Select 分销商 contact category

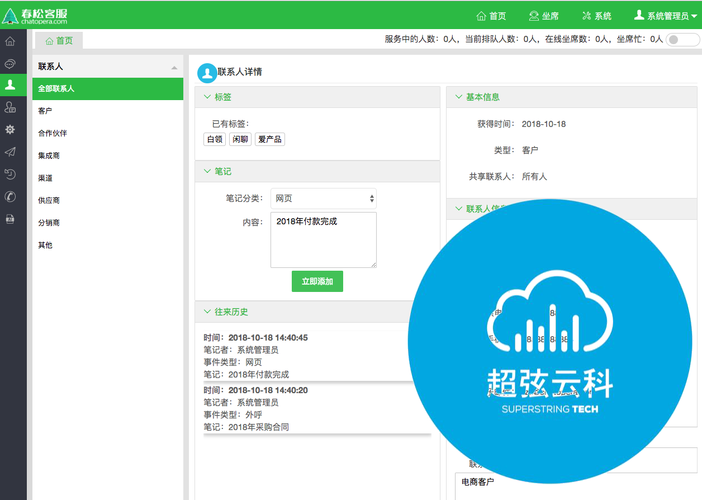pyautogui.click(x=107, y=223)
